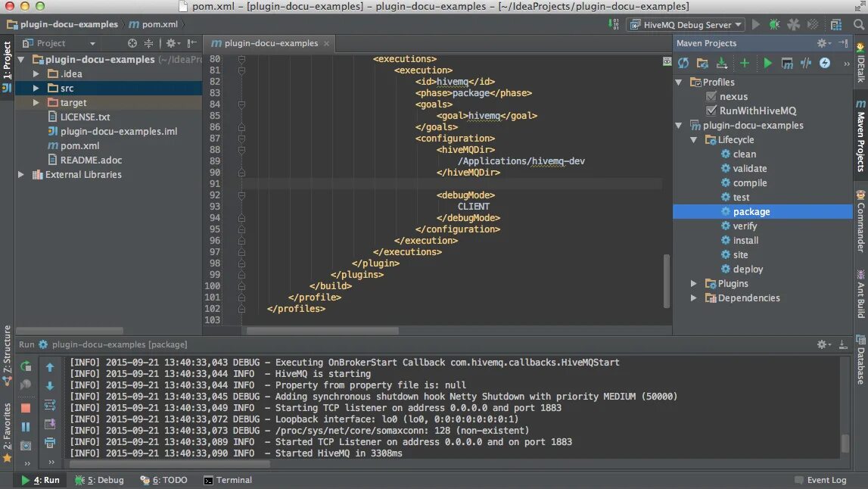Download Maven sources and documentation
This screenshot has height=489, width=868.
pos(720,63)
